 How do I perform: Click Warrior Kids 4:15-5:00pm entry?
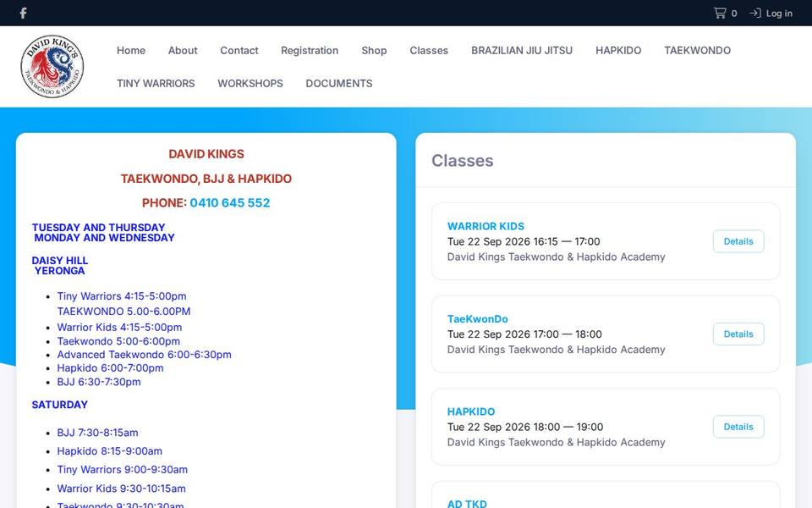tap(119, 327)
